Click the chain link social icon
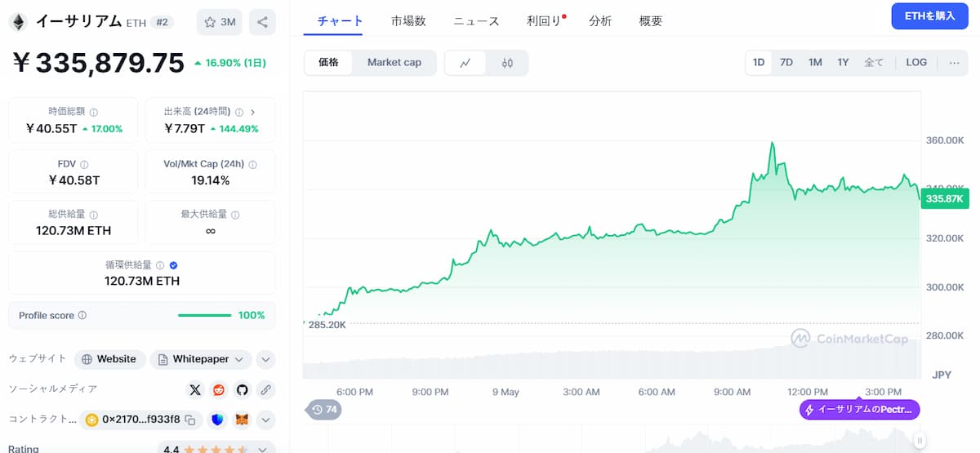 (265, 389)
